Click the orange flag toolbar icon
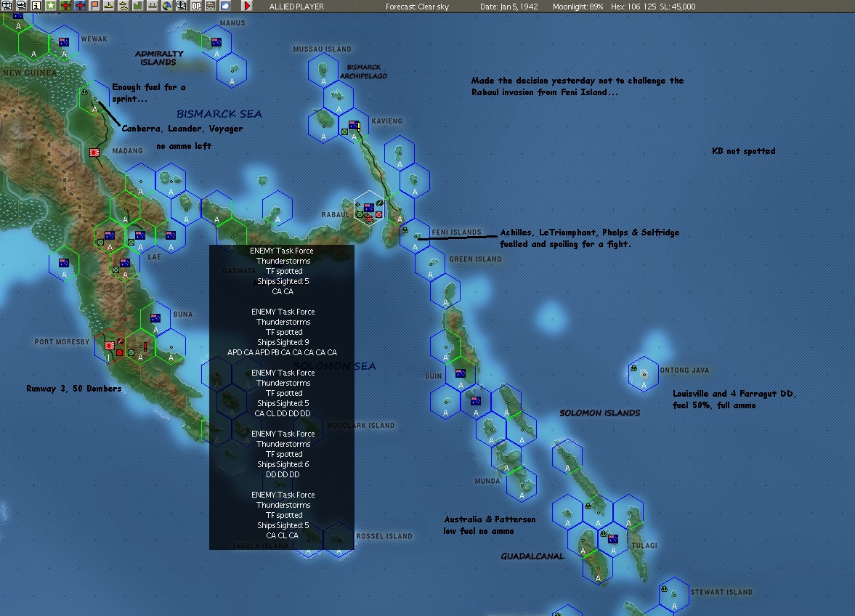This screenshot has height=616, width=855. pos(95,6)
